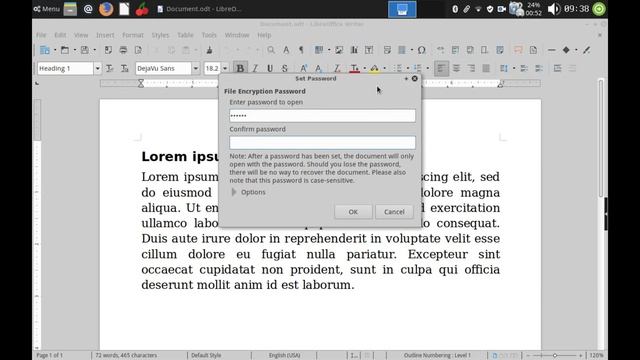Open the Basic Shapes dropdown arrow
This screenshot has height=360, width=640.
pos(576,50)
